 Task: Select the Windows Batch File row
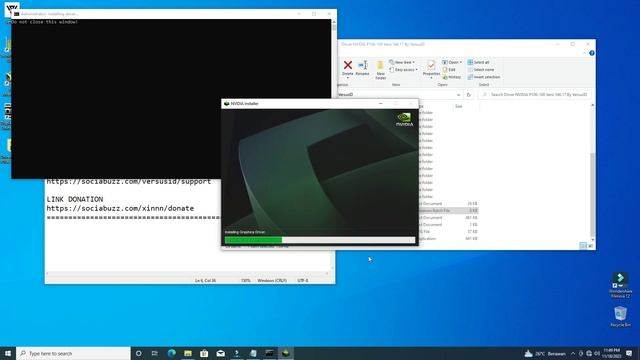click(448, 211)
